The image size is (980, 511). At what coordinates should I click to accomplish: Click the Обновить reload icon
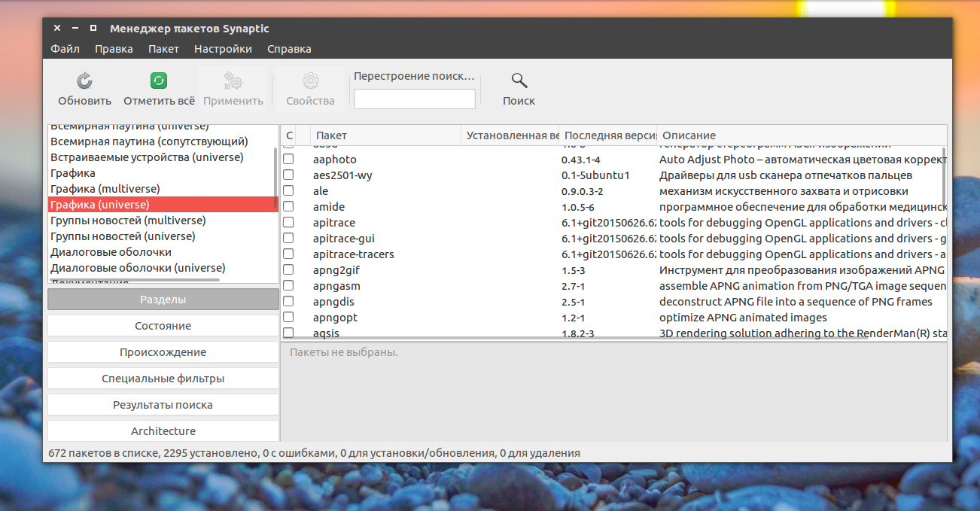85,81
